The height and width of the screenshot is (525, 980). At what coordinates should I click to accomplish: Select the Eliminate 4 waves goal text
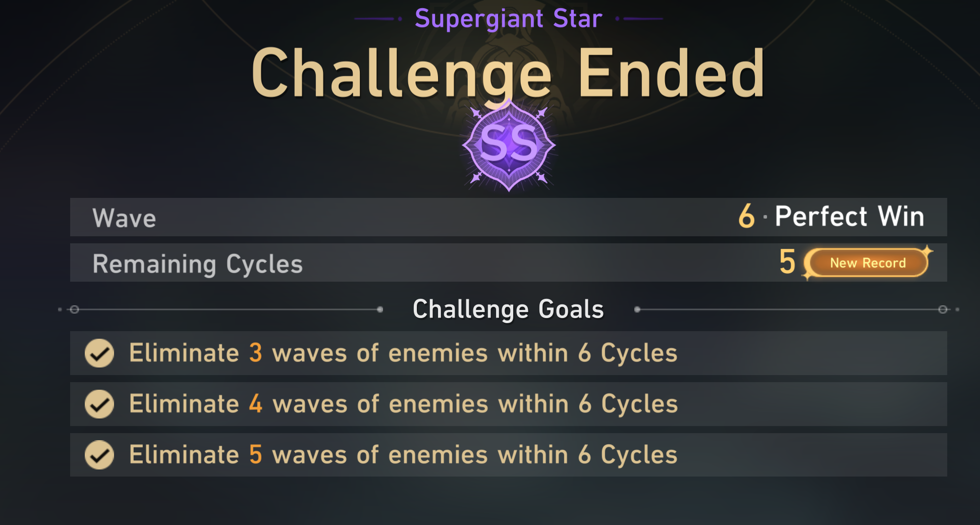(x=403, y=404)
